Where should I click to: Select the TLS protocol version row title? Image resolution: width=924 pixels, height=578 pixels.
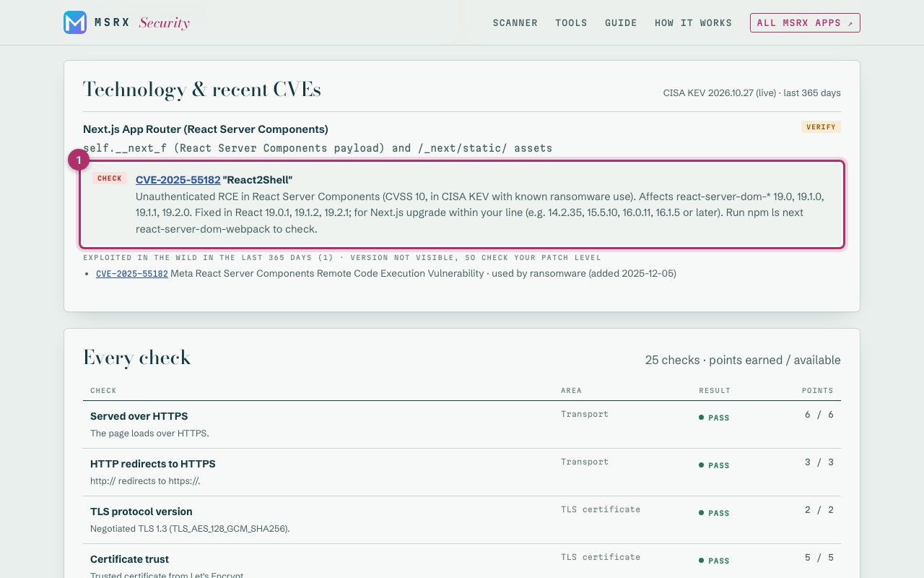tap(141, 512)
